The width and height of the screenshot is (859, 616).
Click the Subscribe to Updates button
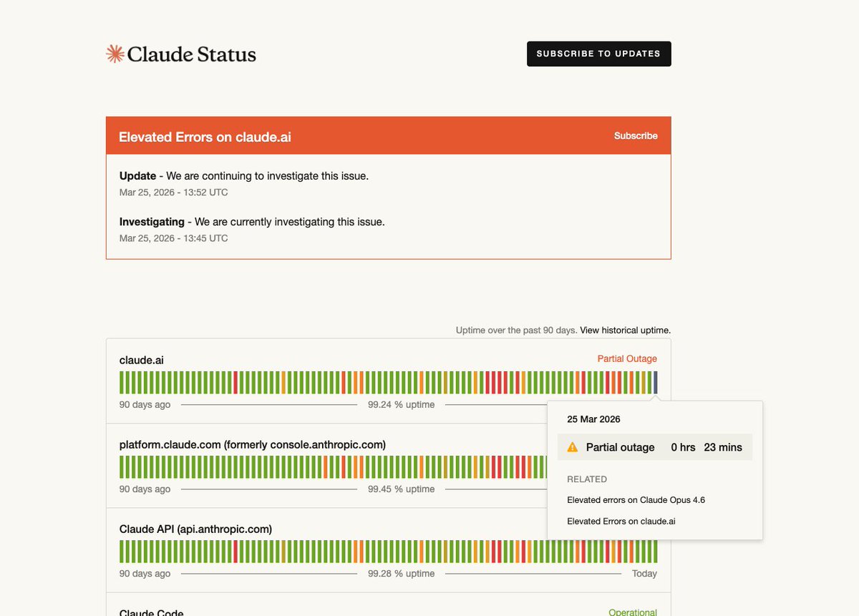(x=598, y=54)
